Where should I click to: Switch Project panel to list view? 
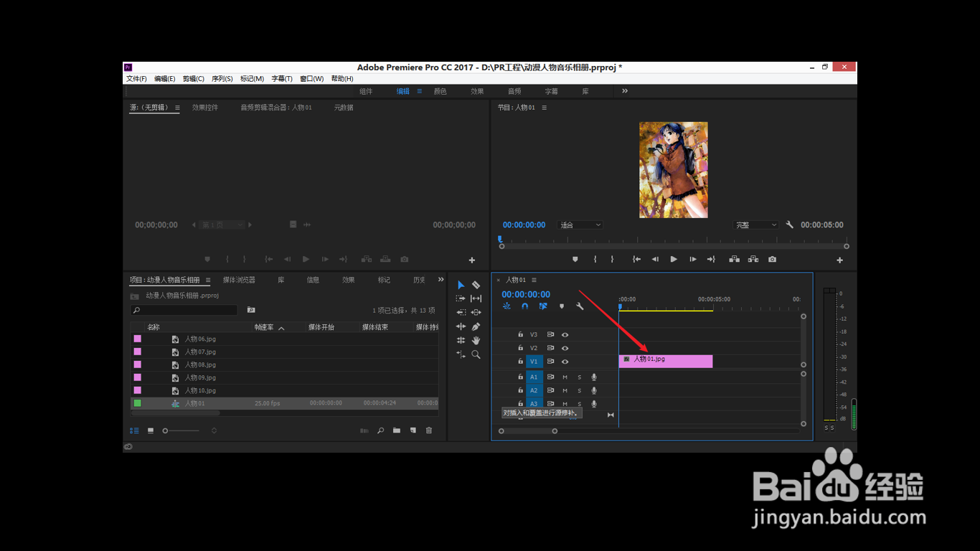pyautogui.click(x=134, y=430)
